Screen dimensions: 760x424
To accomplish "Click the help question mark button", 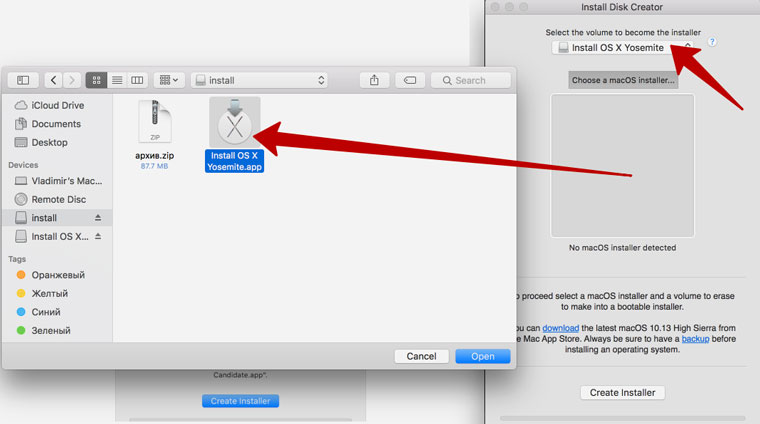I will pos(712,42).
